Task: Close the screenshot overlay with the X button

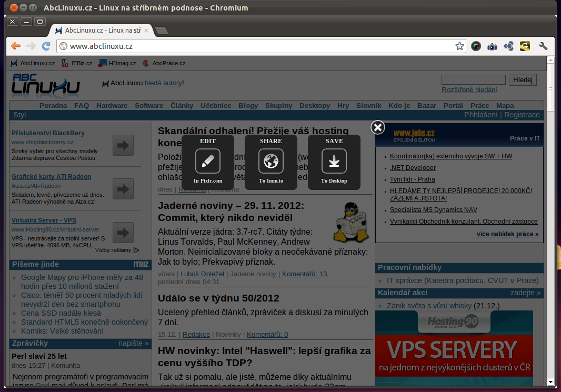Action: 377,127
